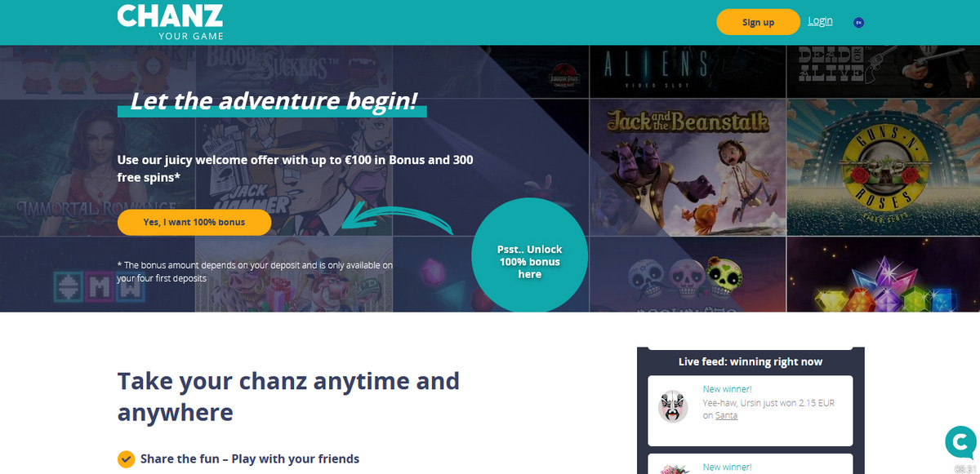Click Yes, I want 100% bonus
This screenshot has height=474, width=980.
pyautogui.click(x=194, y=222)
